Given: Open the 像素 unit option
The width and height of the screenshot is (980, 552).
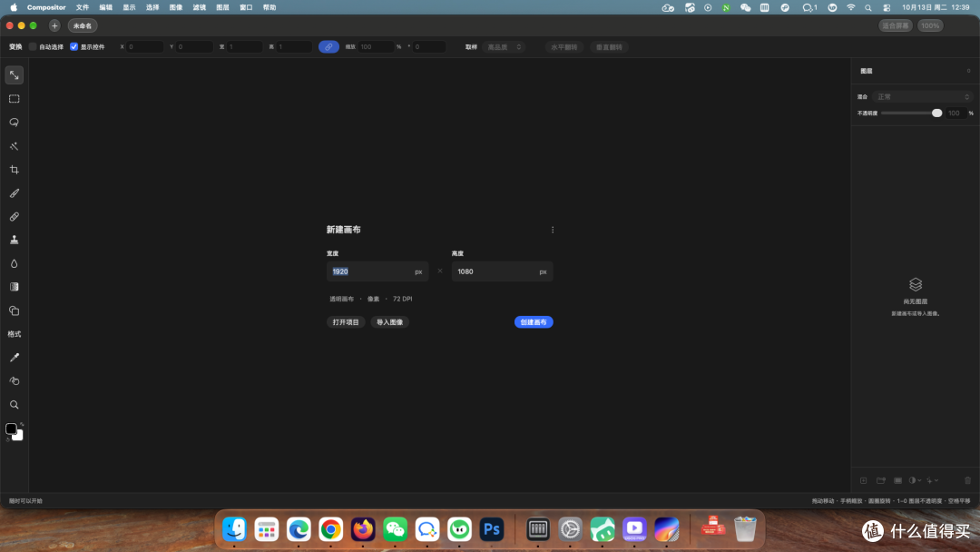Looking at the screenshot, I should [373, 299].
